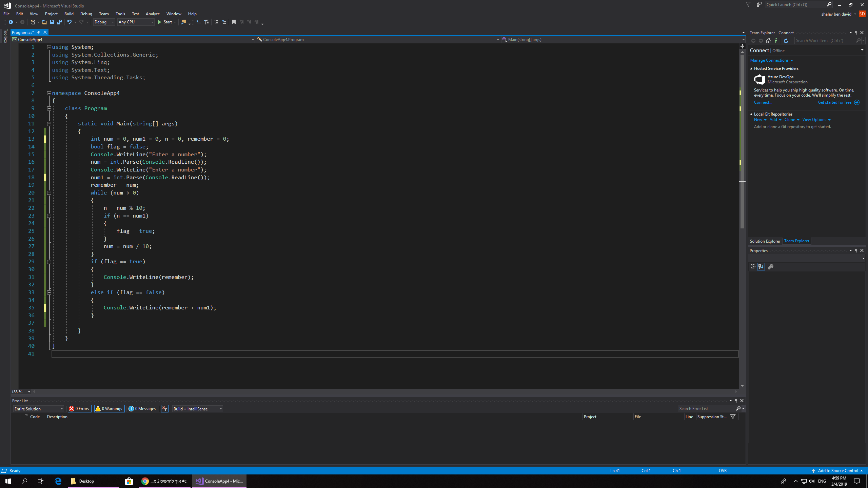Image resolution: width=868 pixels, height=488 pixels.
Task: Switch to the Solution Explorer tab
Action: pos(765,241)
